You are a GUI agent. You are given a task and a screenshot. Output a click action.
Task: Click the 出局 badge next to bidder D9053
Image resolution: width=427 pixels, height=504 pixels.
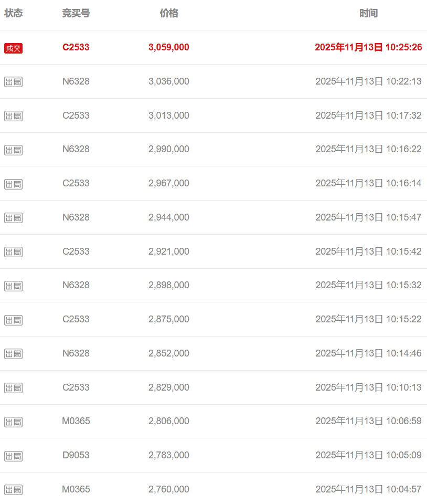[13, 456]
